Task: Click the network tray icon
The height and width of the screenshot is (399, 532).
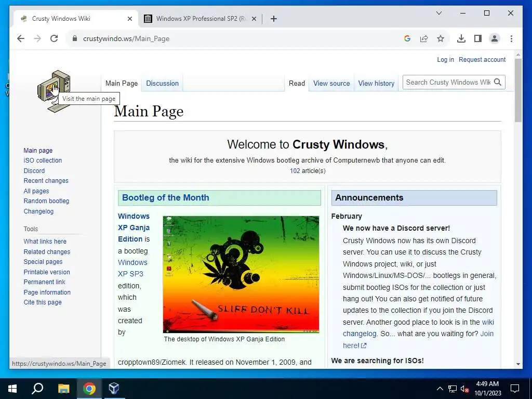Action: coord(453,389)
